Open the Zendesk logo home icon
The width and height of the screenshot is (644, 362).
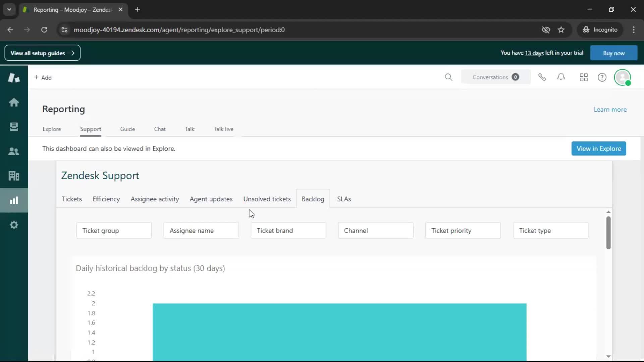14,78
